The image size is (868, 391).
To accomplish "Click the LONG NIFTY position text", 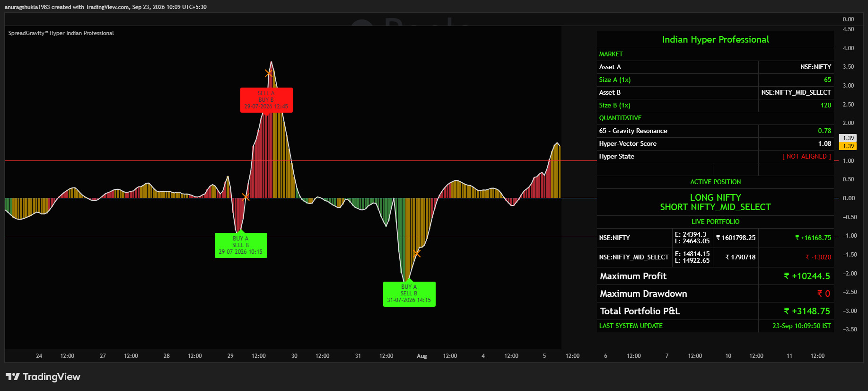I will [715, 197].
